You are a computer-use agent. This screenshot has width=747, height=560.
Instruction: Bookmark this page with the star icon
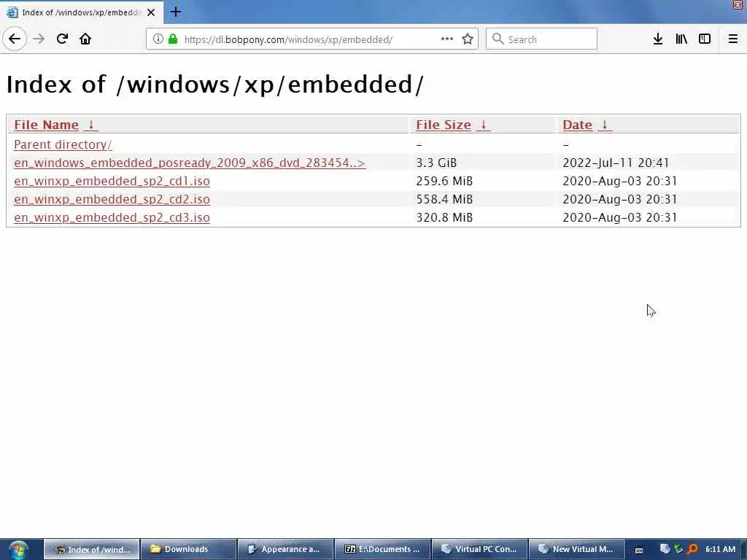pyautogui.click(x=468, y=39)
